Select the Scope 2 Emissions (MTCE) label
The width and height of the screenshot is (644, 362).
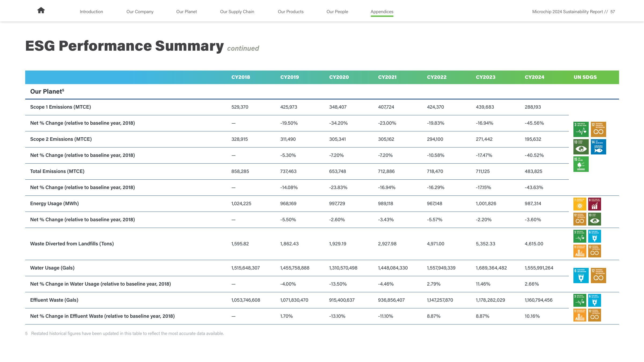pos(61,139)
